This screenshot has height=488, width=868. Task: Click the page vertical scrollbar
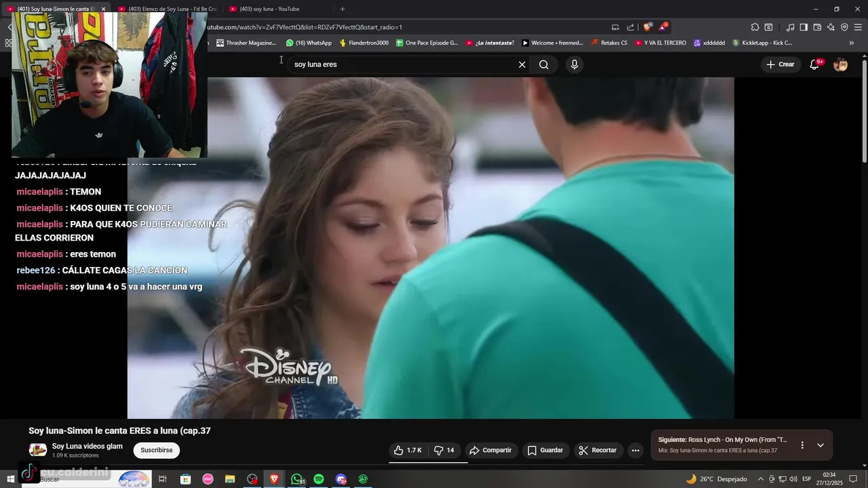[864, 110]
